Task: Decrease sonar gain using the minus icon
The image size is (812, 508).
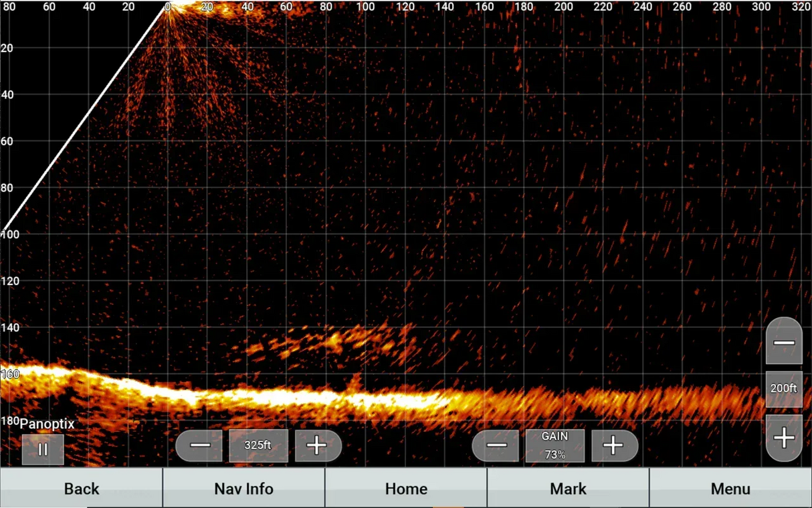Action: point(496,445)
